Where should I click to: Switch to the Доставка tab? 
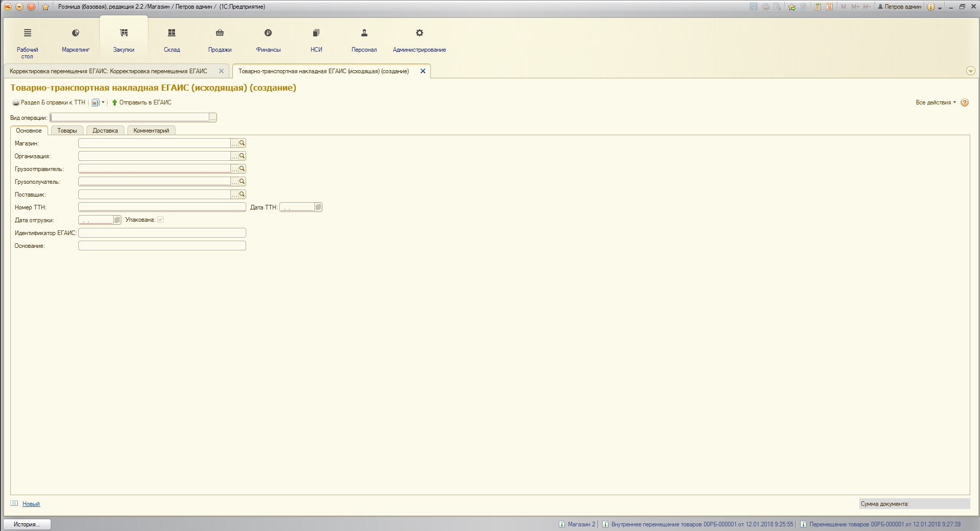point(105,131)
